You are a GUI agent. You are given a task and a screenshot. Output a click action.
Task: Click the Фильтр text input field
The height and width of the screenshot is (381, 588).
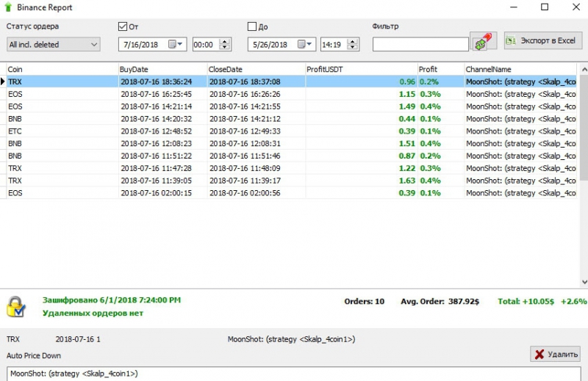pos(420,44)
